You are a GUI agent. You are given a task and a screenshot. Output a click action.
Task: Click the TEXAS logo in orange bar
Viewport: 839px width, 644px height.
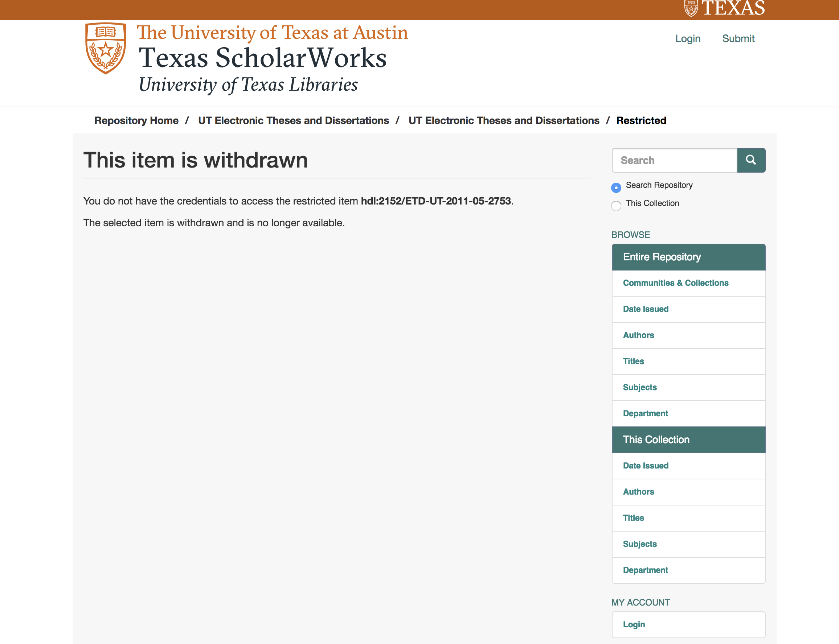pos(724,8)
